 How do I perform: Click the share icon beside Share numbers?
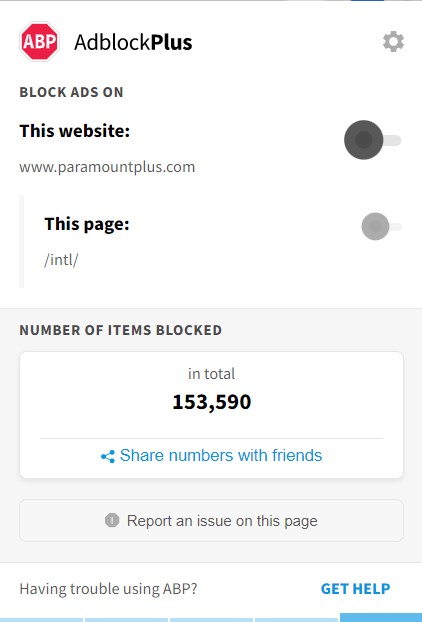[108, 456]
